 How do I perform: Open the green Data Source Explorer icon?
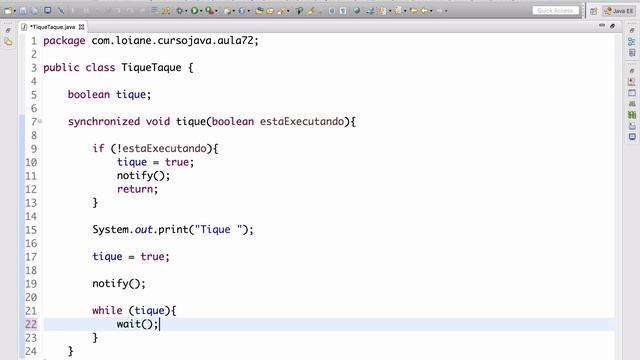coord(632,115)
